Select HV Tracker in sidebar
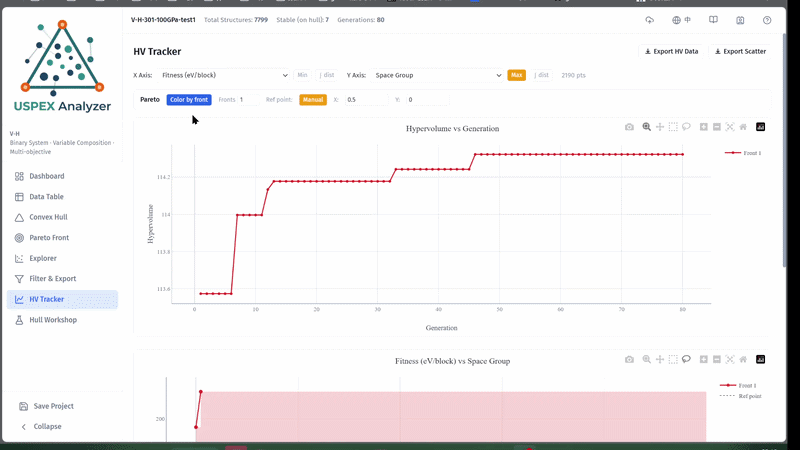 [x=62, y=299]
